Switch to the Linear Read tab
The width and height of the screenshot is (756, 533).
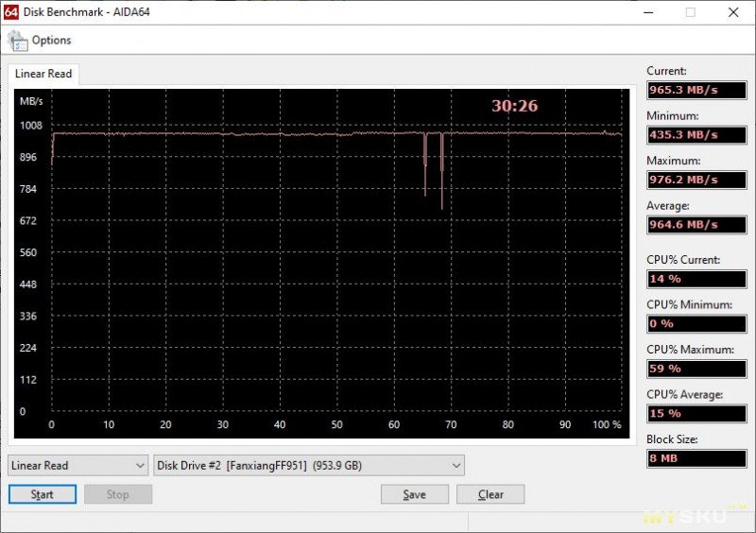(43, 74)
